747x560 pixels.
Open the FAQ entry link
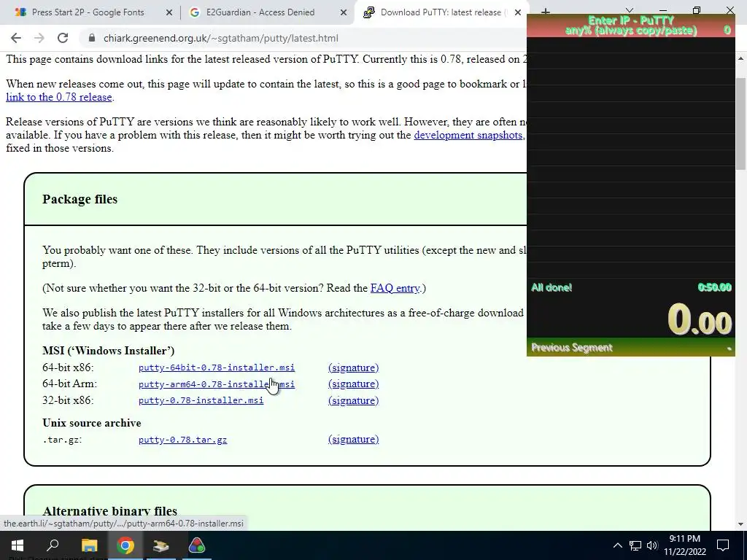395,288
